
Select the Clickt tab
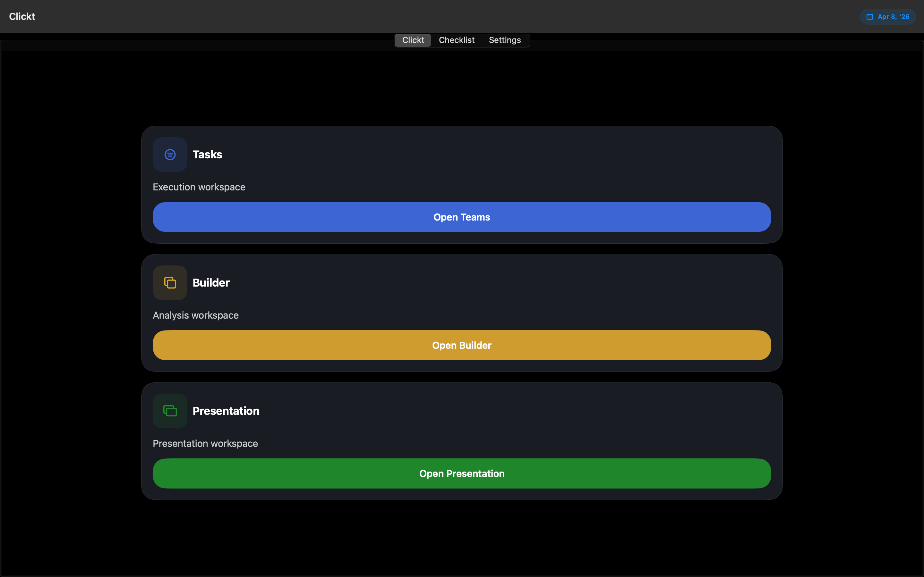pyautogui.click(x=412, y=40)
